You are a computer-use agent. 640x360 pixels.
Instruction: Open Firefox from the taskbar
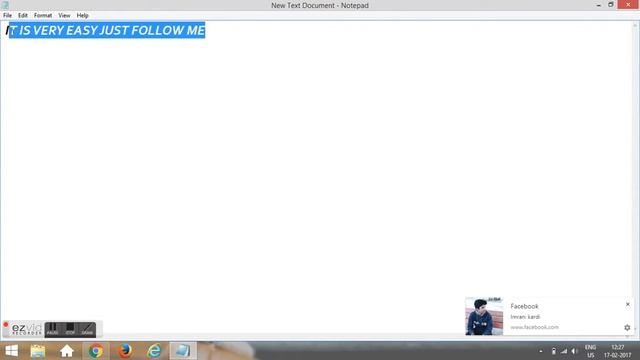125,351
